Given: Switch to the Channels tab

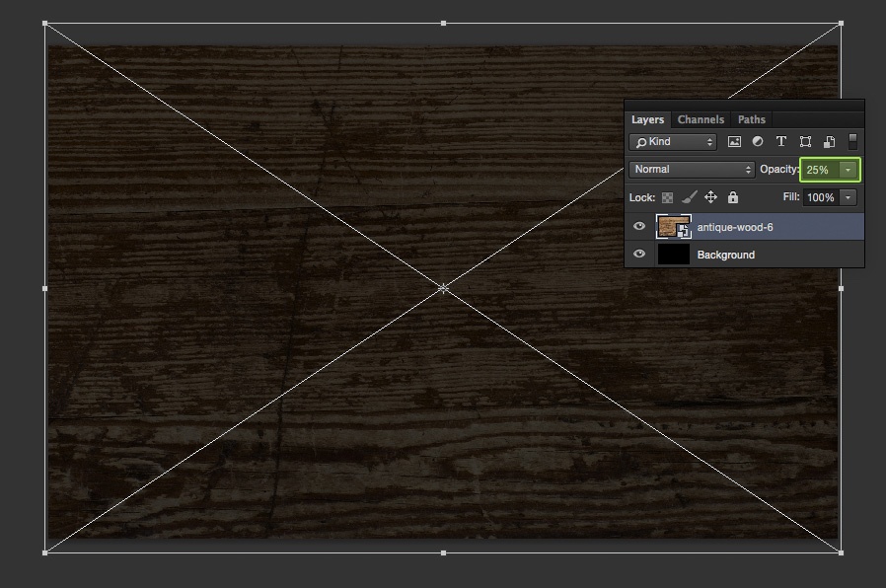Looking at the screenshot, I should [x=701, y=119].
